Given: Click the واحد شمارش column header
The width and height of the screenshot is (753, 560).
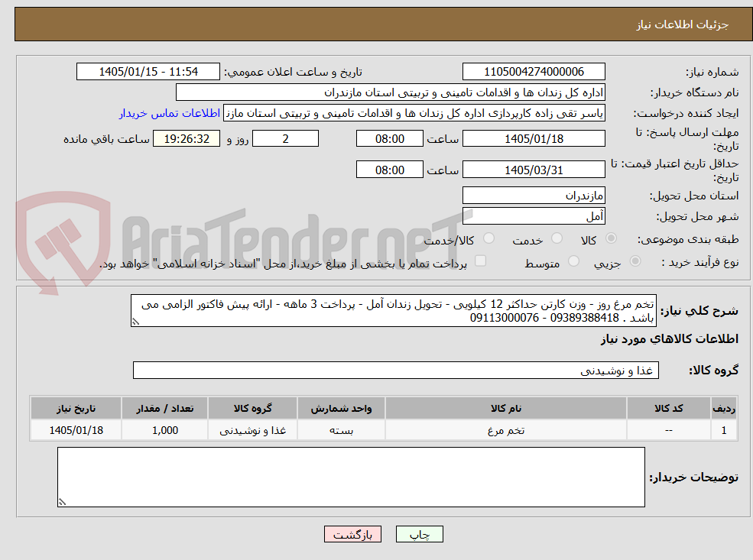Looking at the screenshot, I should click(x=341, y=409).
